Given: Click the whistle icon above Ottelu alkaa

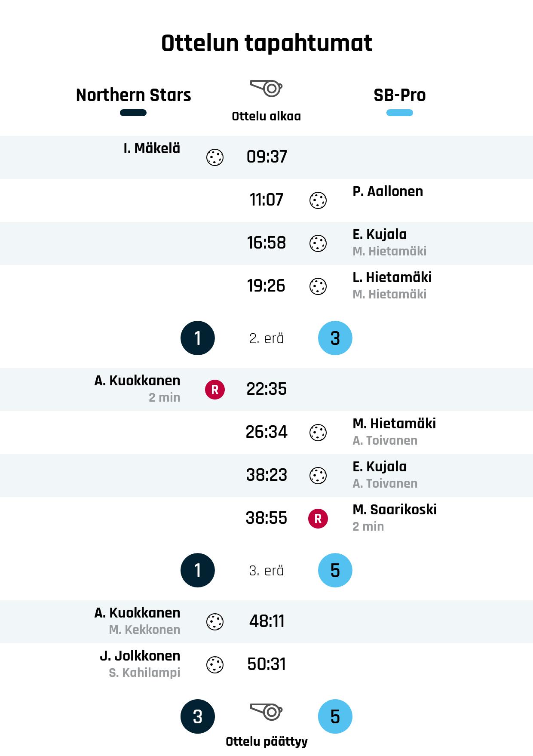Looking at the screenshot, I should [x=266, y=88].
